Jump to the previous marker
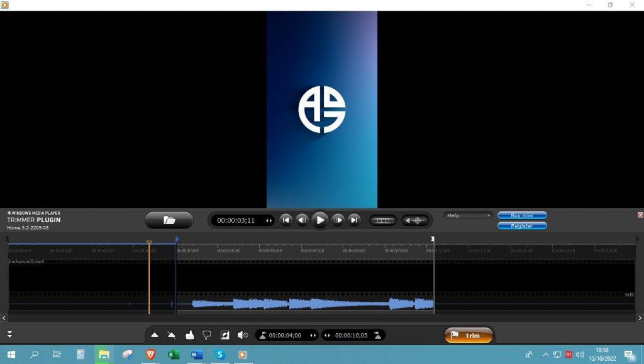The image size is (644, 364). coord(286,220)
